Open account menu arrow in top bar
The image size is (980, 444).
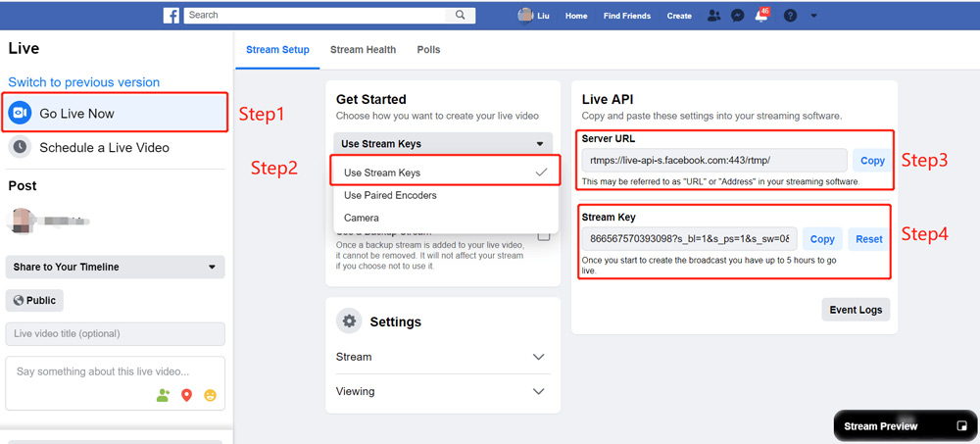coord(813,16)
